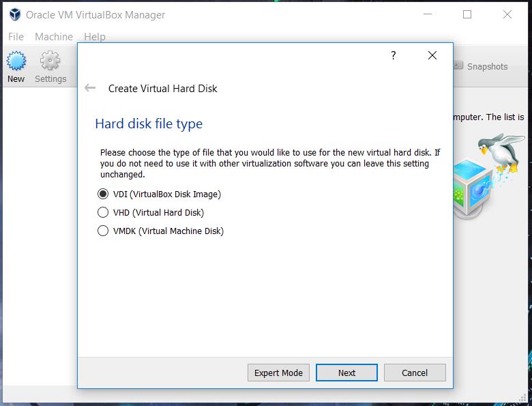Open the Settings gear icon

pos(50,61)
